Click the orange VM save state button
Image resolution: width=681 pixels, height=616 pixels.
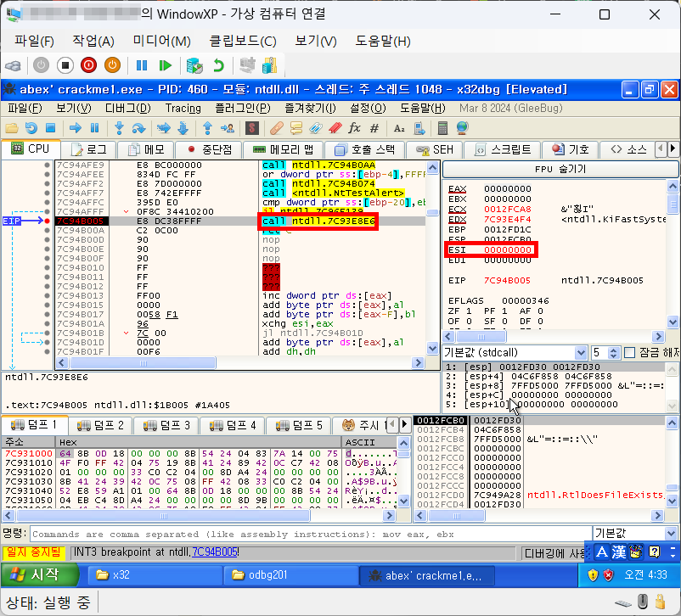[x=112, y=65]
